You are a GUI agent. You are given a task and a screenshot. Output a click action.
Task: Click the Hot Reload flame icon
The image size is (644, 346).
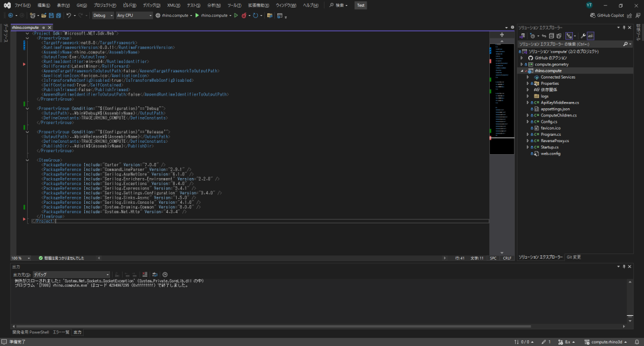[245, 15]
